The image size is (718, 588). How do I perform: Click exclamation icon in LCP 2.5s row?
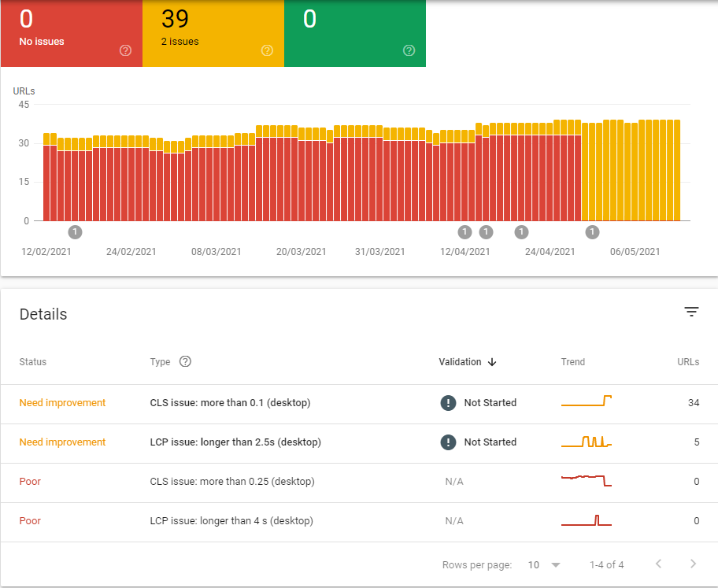click(448, 442)
